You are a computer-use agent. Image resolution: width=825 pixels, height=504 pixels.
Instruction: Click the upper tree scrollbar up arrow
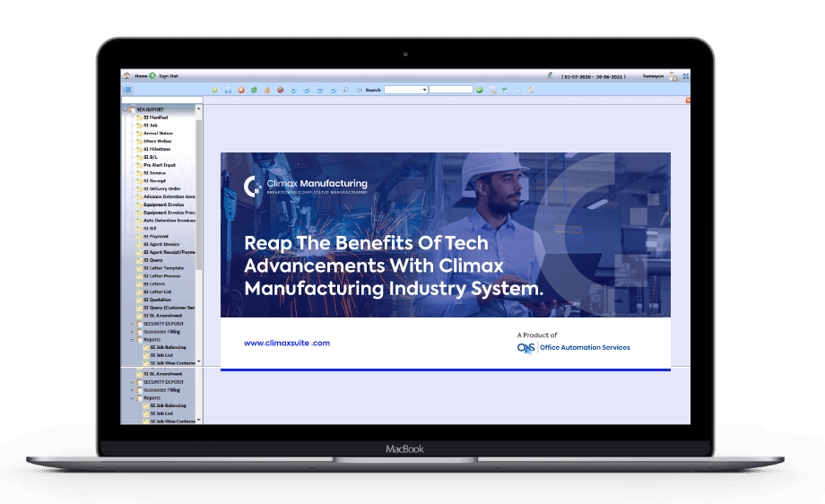click(198, 108)
